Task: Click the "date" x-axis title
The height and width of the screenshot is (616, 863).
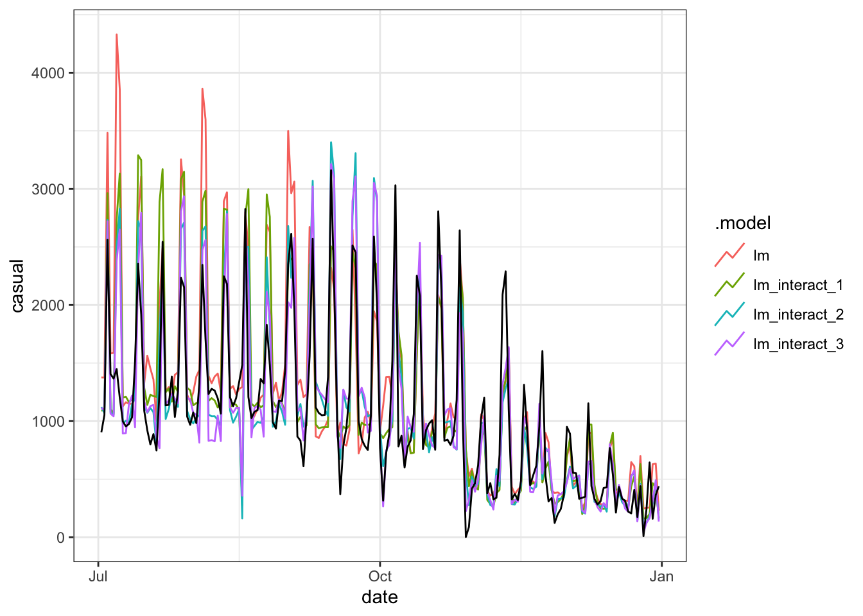Action: tap(379, 597)
